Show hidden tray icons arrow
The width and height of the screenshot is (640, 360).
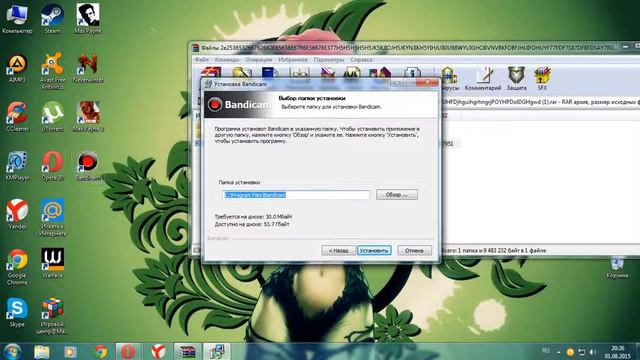558,352
